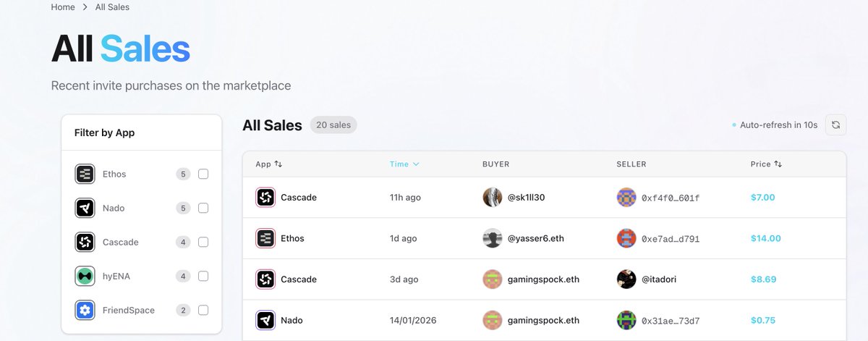Click the 11h ago time cell

[405, 197]
